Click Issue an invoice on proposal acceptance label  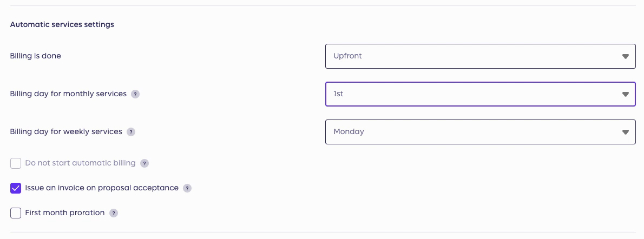click(x=102, y=188)
